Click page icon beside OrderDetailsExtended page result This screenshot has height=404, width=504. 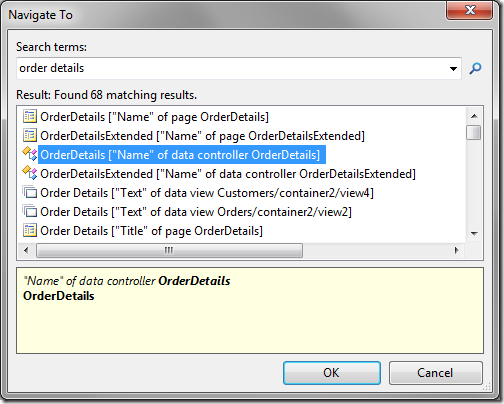pyautogui.click(x=29, y=135)
